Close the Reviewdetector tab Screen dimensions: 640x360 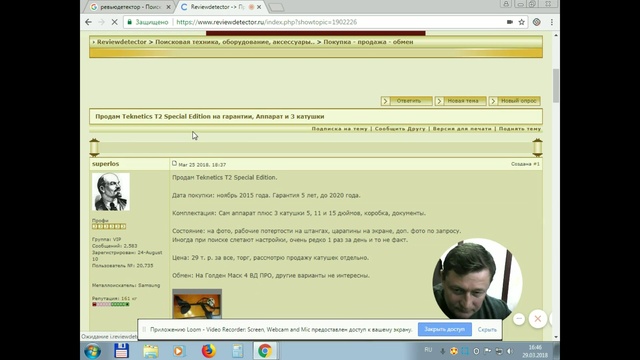point(259,7)
